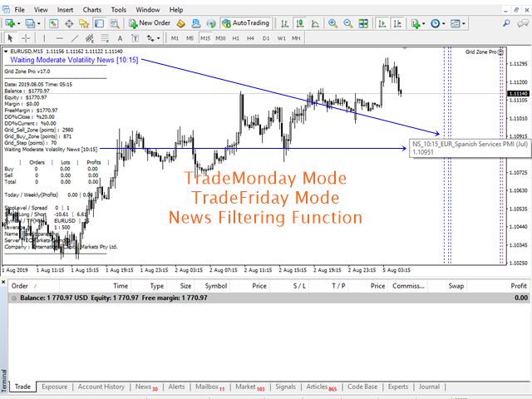Screen dimensions: 532x399
Task: Open the Data Window crosshair icon
Action: tap(69, 23)
